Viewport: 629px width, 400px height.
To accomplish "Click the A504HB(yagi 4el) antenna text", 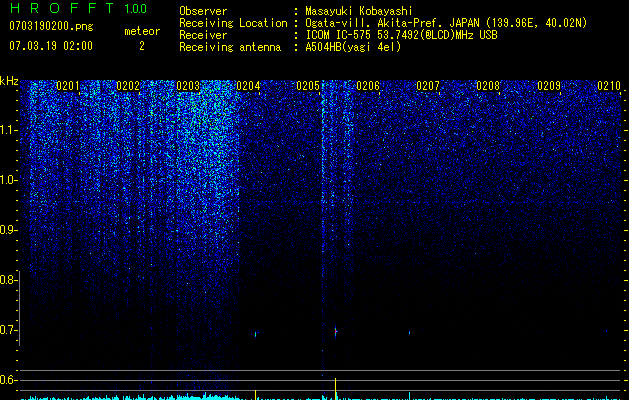I will [x=353, y=47].
